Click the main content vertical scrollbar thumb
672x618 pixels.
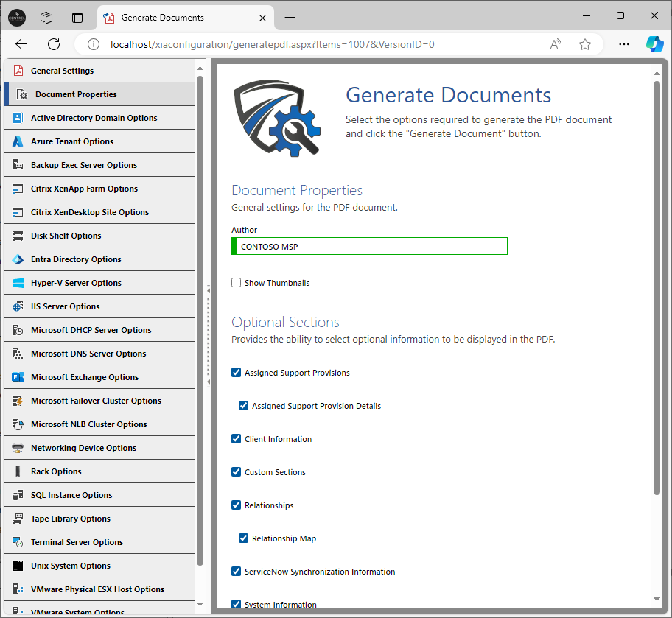[x=657, y=287]
